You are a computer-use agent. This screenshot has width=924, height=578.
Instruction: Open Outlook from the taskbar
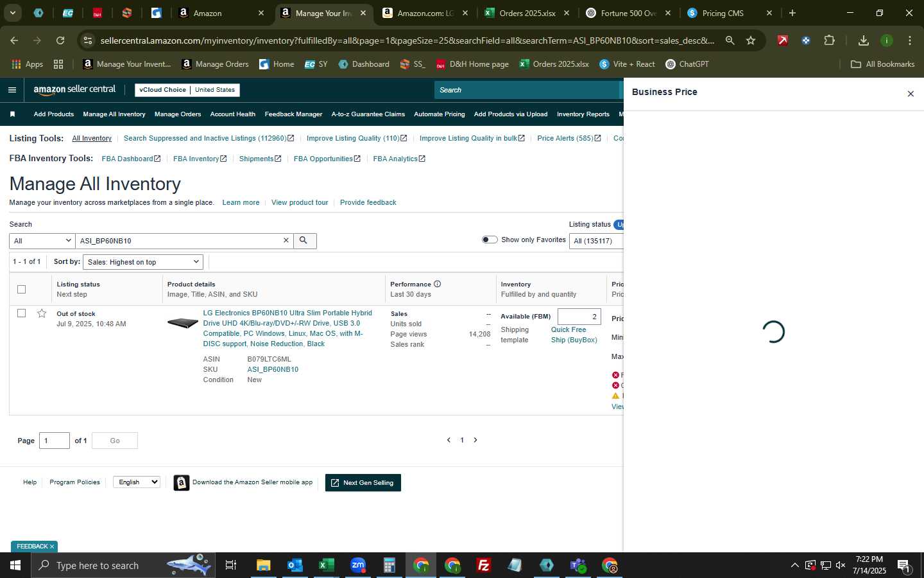tap(295, 565)
